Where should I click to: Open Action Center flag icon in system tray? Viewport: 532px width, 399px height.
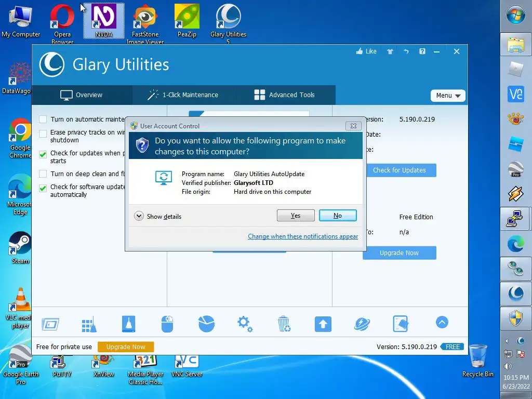click(521, 353)
